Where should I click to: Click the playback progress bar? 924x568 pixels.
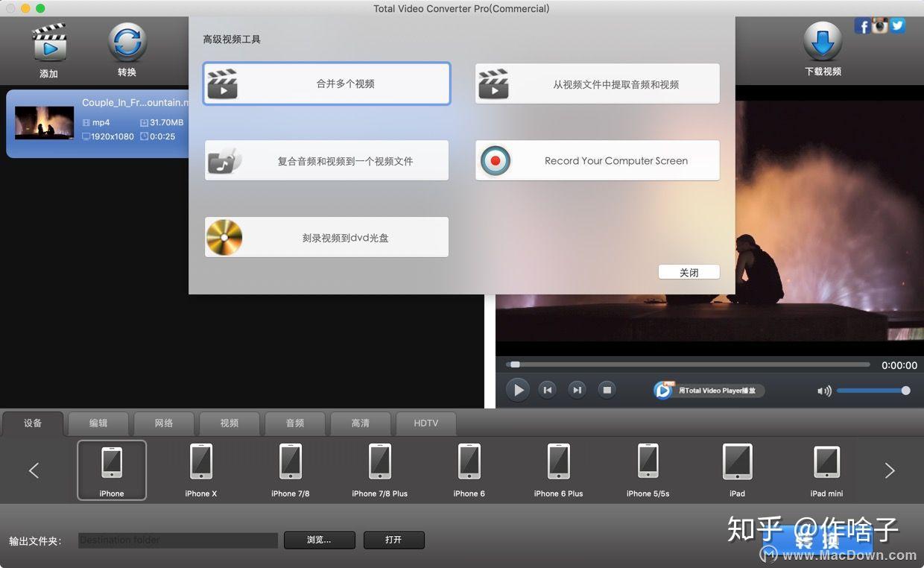click(x=688, y=365)
